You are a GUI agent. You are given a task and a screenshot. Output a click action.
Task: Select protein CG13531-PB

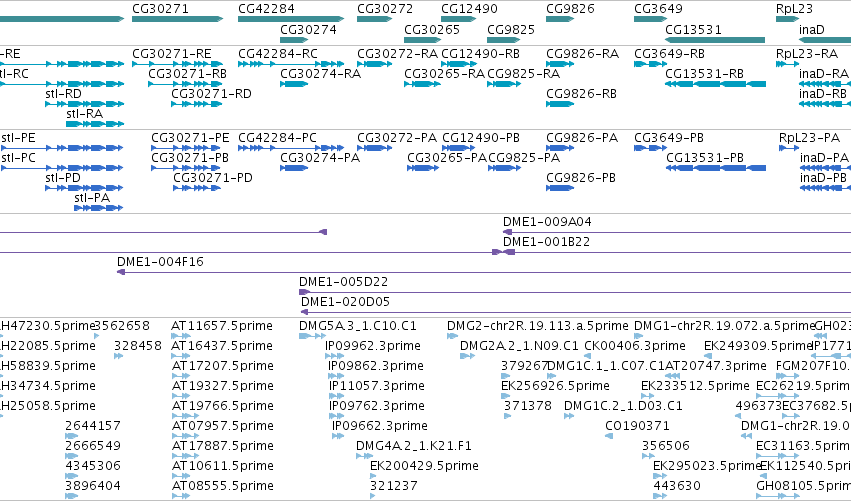coord(716,168)
